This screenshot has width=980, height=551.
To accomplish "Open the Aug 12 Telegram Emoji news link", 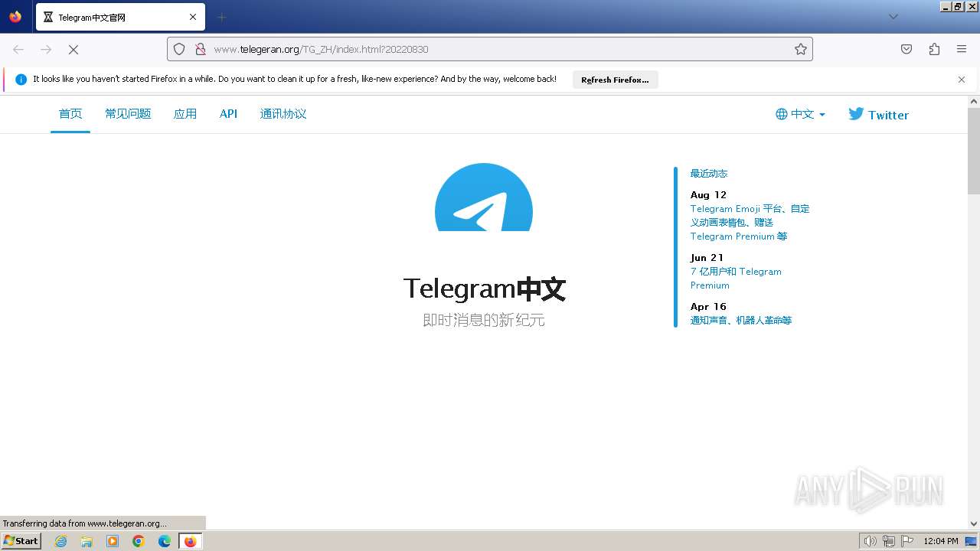I will coord(750,223).
